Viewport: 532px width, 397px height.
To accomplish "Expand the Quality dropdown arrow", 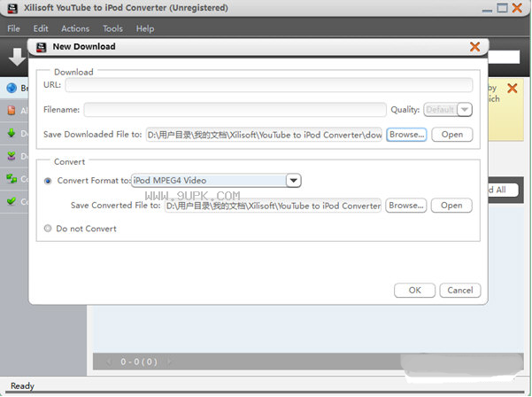I will point(465,109).
